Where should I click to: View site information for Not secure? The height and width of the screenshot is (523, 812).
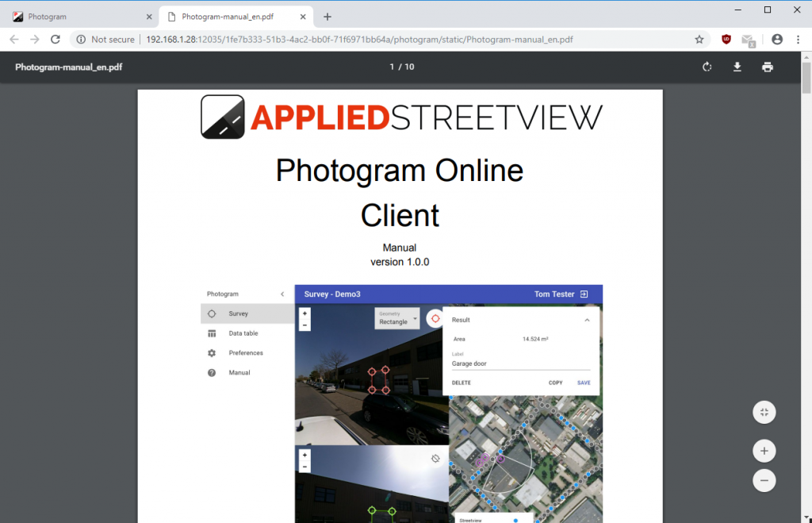105,40
